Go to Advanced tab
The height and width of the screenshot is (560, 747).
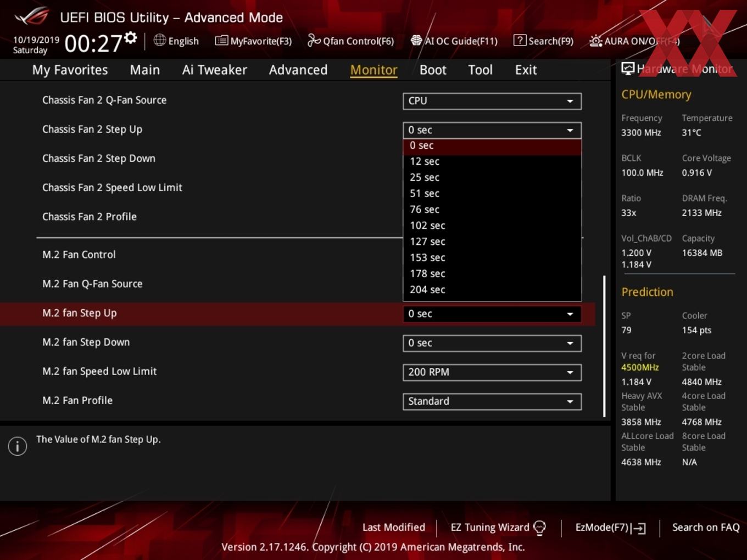[x=298, y=70]
